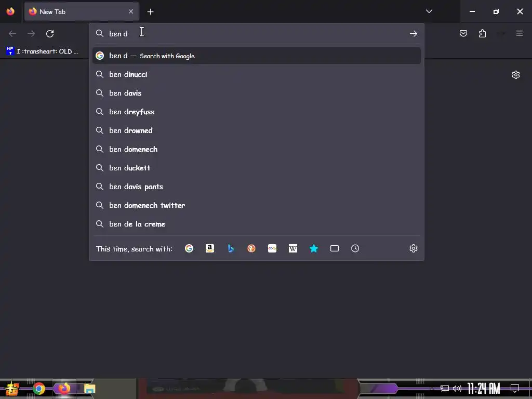This screenshot has height=399, width=532.
Task: Open Save to Pocket button
Action: [463, 33]
